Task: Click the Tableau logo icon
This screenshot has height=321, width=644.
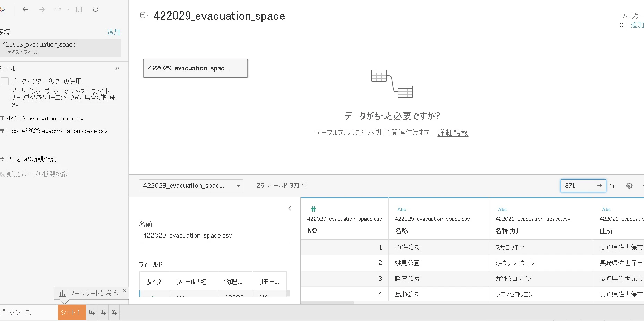Action: coord(2,9)
